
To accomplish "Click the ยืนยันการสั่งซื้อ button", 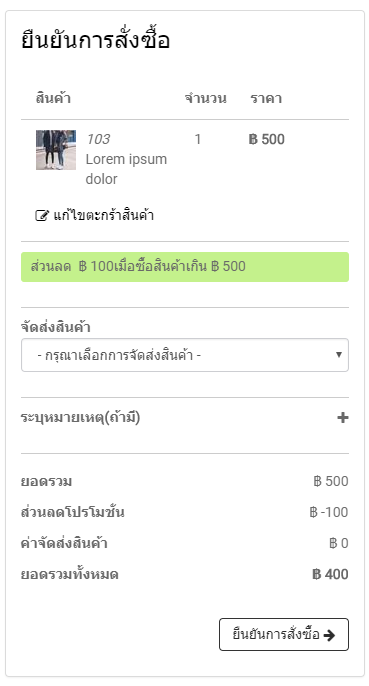I will pos(284,634).
